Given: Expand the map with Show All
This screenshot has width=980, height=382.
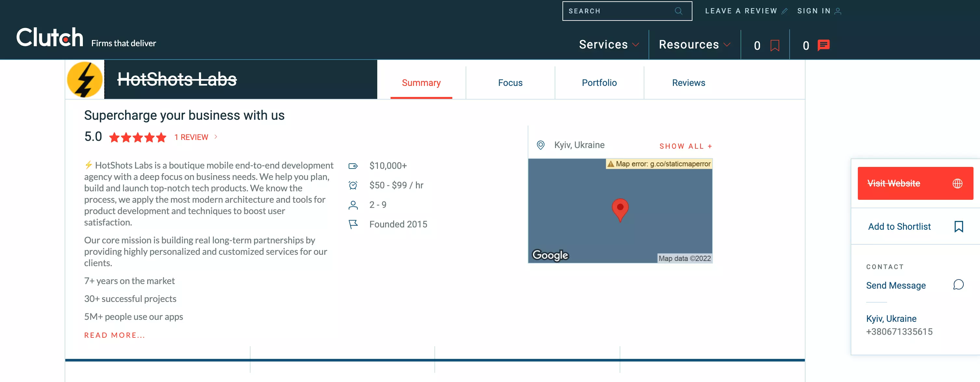Looking at the screenshot, I should tap(685, 146).
